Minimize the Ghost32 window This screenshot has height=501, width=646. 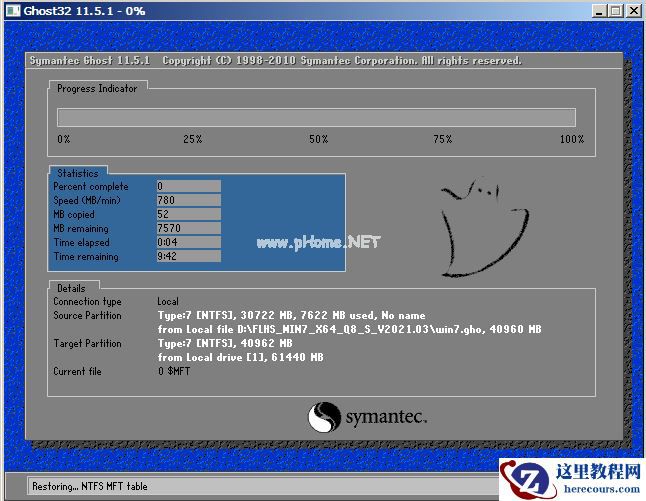pyautogui.click(x=599, y=11)
